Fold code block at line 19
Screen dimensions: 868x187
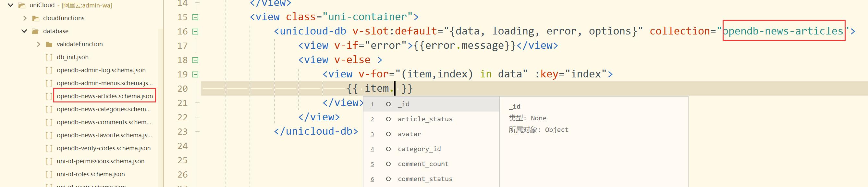[x=195, y=74]
